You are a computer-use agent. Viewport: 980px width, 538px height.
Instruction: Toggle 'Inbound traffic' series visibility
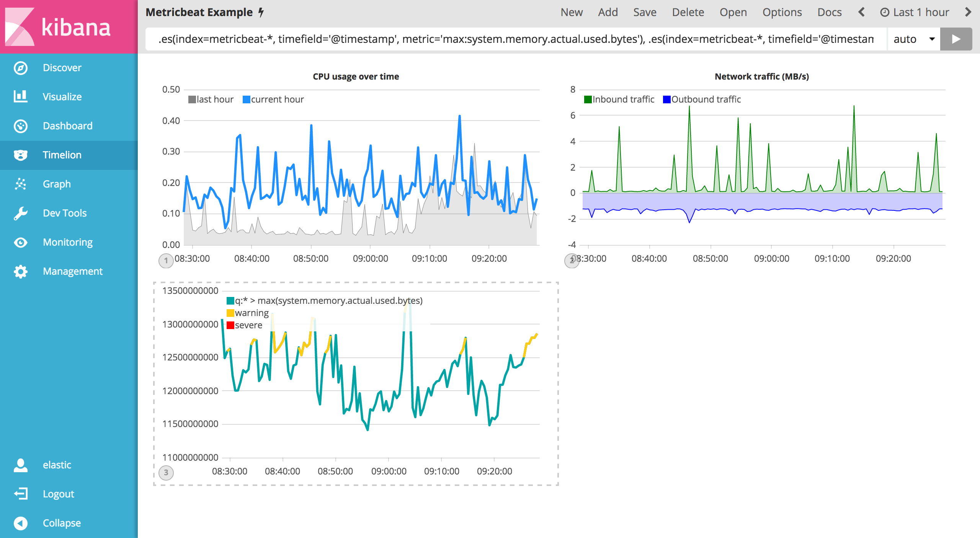click(623, 99)
